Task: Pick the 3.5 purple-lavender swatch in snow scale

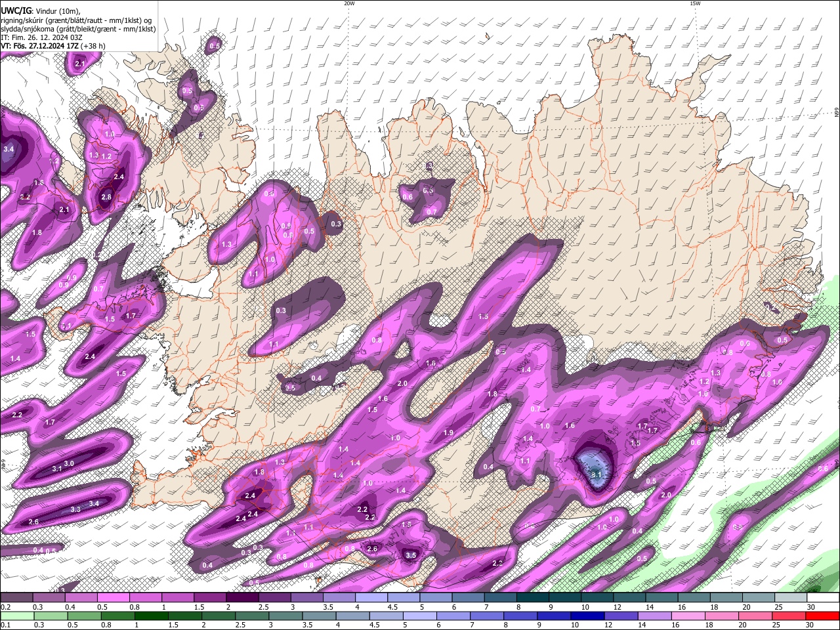Action: (x=339, y=597)
